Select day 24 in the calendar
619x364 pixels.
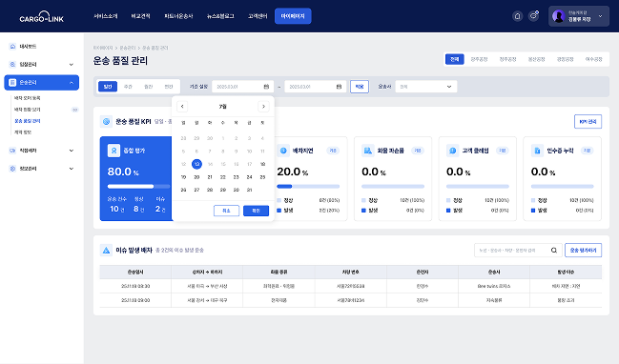(x=249, y=177)
